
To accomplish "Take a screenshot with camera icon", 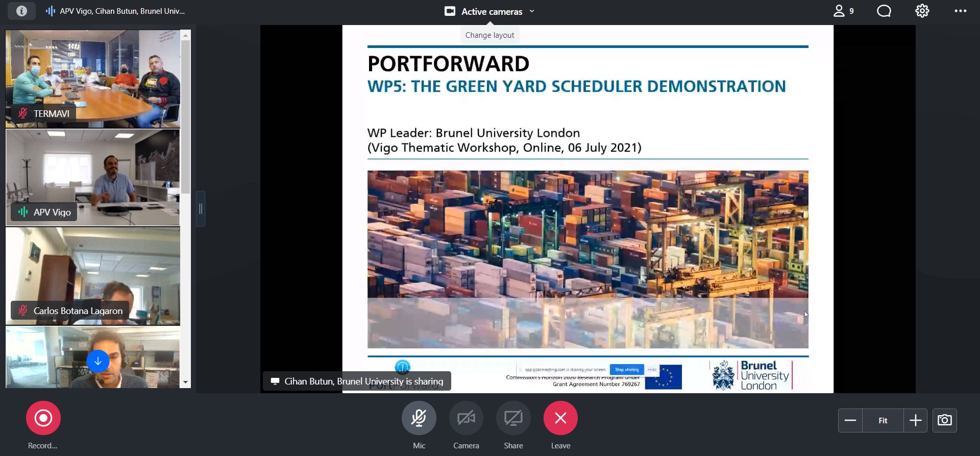I will [x=945, y=420].
